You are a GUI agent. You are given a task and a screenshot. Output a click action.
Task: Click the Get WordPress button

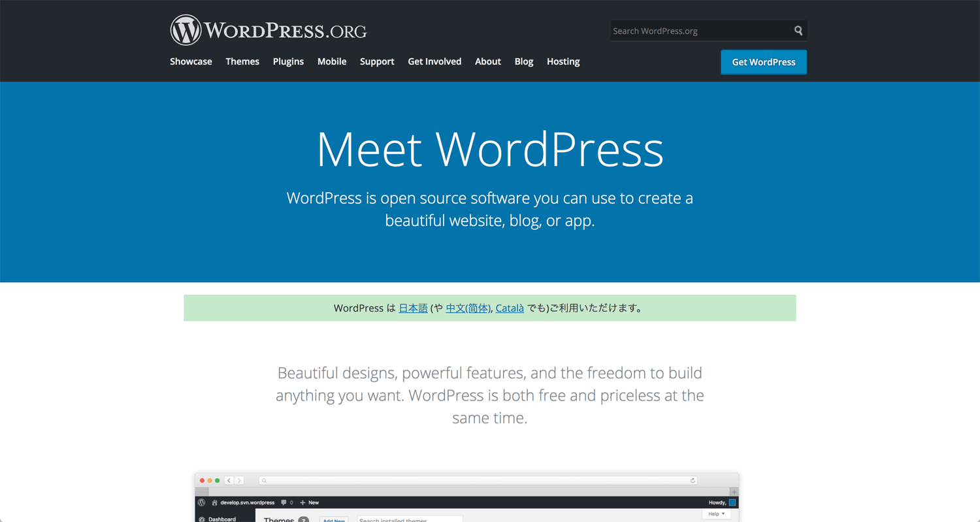764,62
